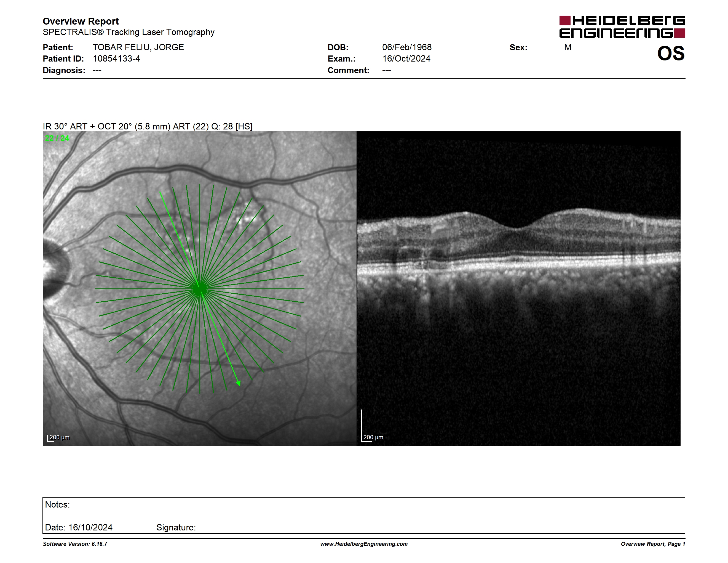
Task: Click the exam date 16/Oct/2024
Action: 406,59
